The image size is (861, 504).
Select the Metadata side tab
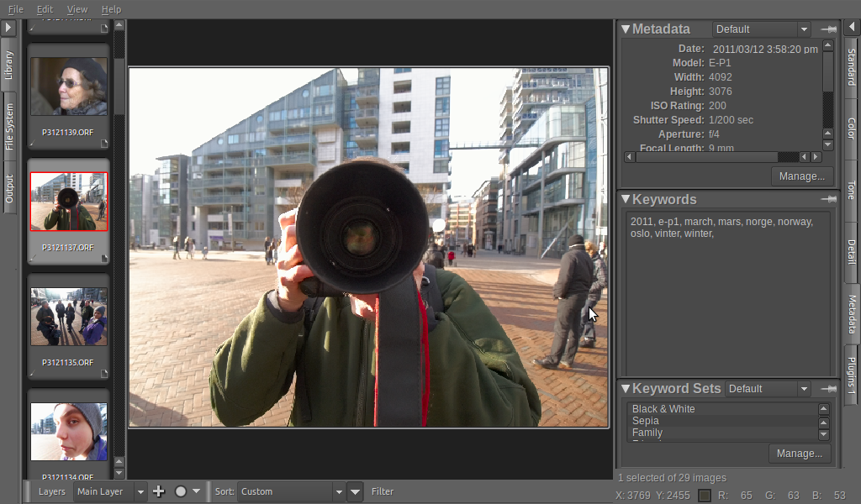pos(852,314)
